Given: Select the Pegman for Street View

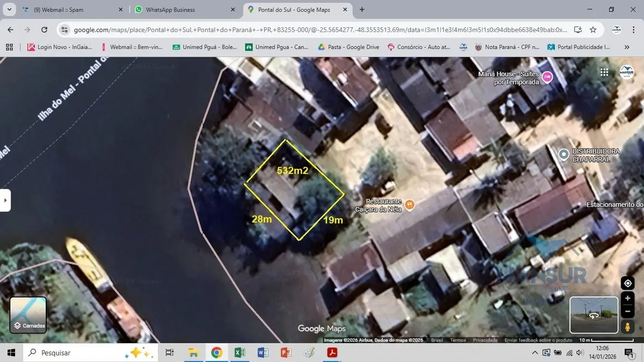Looking at the screenshot, I should click(x=627, y=327).
